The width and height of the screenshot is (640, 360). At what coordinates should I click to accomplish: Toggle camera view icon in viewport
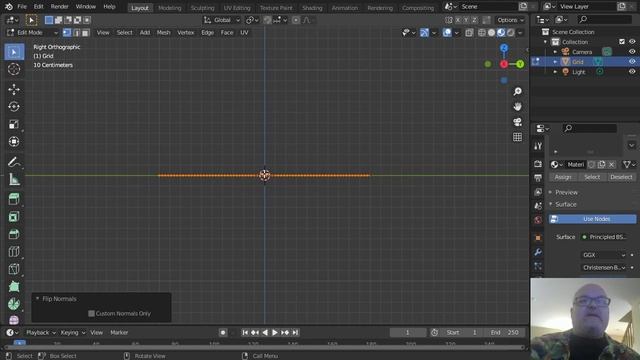pyautogui.click(x=518, y=122)
